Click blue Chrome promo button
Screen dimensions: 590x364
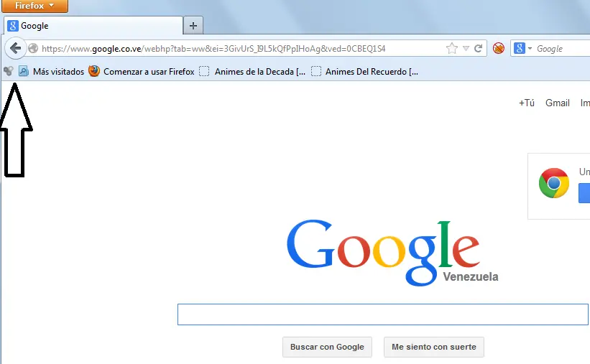(x=584, y=193)
